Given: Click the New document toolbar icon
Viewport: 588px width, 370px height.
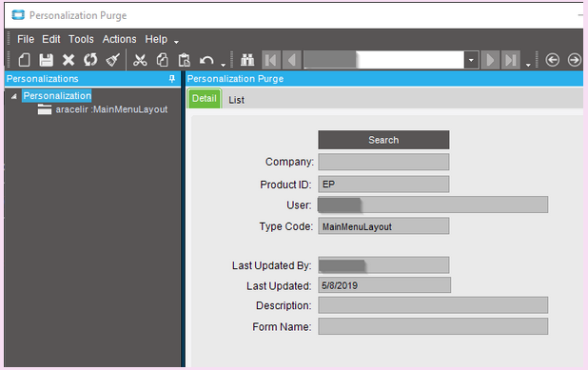Looking at the screenshot, I should 25,60.
